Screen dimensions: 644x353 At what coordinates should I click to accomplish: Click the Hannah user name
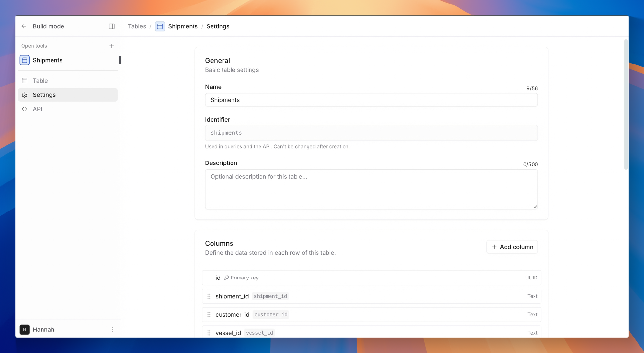coord(43,329)
